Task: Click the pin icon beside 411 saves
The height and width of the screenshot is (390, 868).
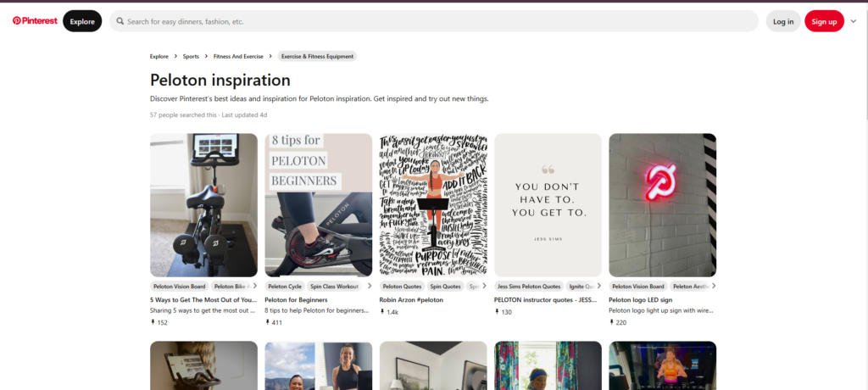Action: (267, 322)
